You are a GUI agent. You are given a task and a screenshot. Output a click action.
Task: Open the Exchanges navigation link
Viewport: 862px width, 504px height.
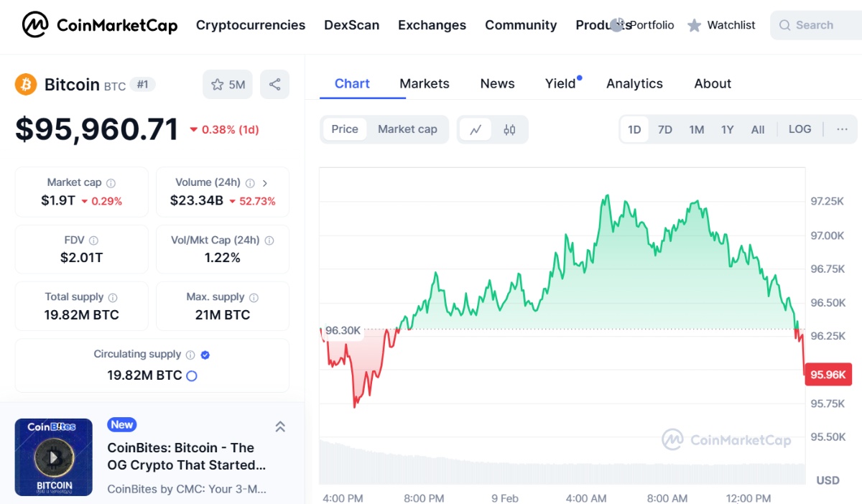432,25
